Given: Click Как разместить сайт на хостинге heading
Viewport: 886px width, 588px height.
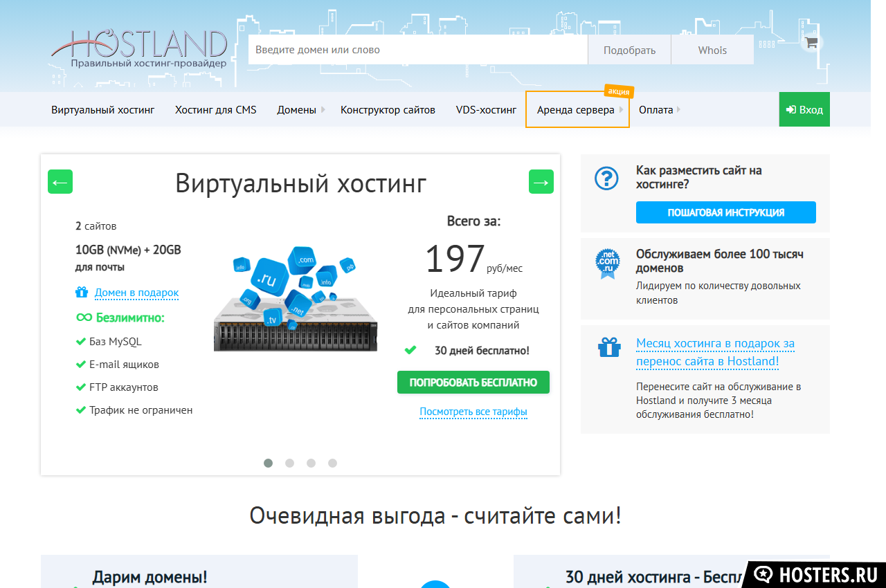Looking at the screenshot, I should tap(699, 177).
